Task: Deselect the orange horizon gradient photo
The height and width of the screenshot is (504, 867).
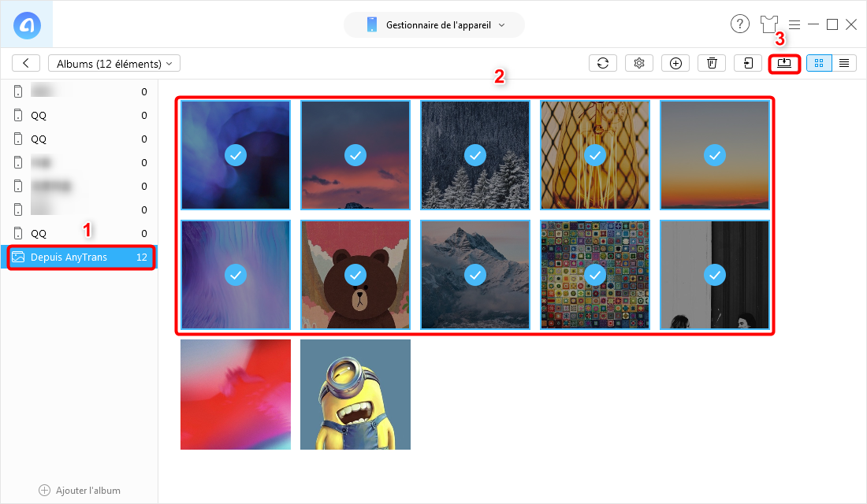Action: pos(715,154)
